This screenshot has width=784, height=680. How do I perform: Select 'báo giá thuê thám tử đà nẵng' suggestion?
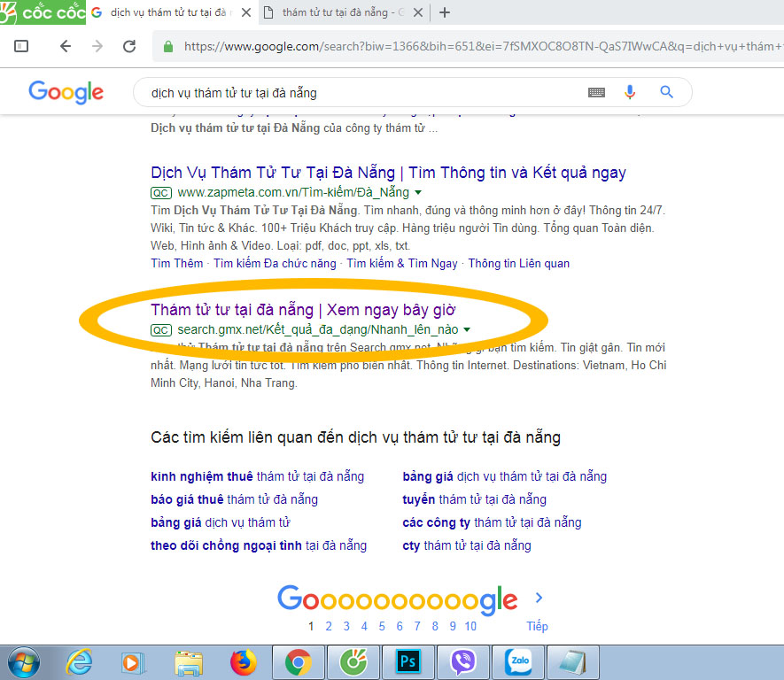234,499
